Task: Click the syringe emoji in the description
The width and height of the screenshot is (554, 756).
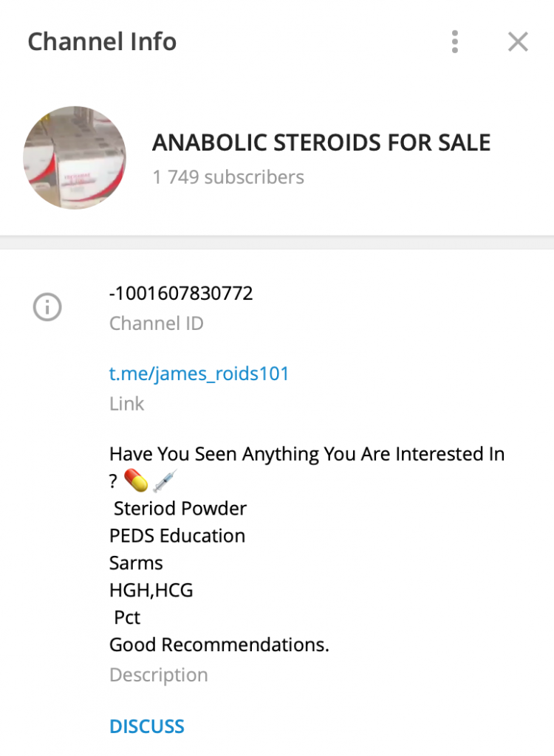Action: [165, 481]
